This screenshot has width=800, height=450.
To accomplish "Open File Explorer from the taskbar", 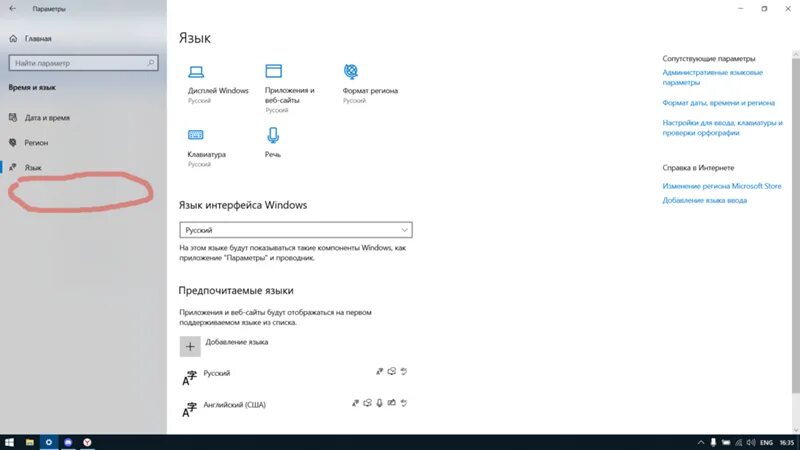I will 30,442.
